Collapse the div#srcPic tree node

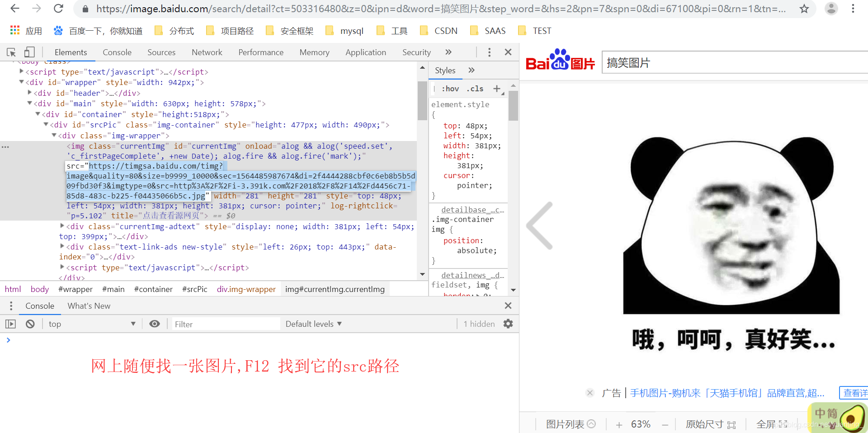46,125
